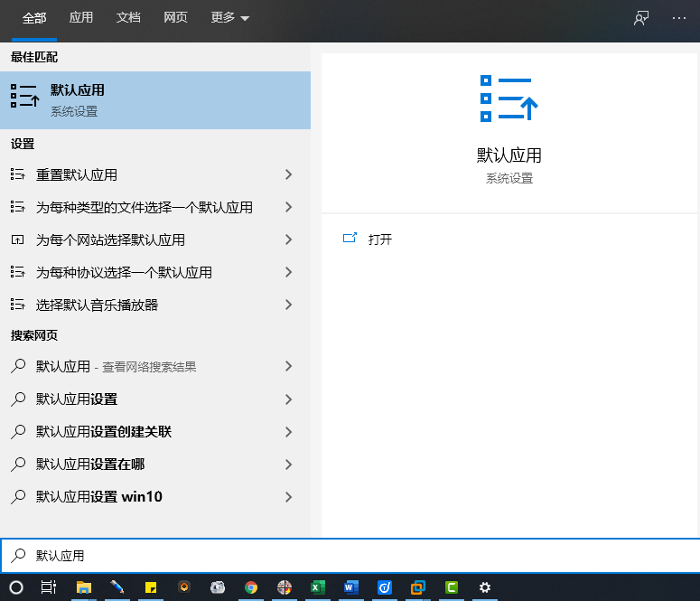This screenshot has width=700, height=601.
Task: Expand arrow next to 重置默认应用
Action: coord(288,174)
